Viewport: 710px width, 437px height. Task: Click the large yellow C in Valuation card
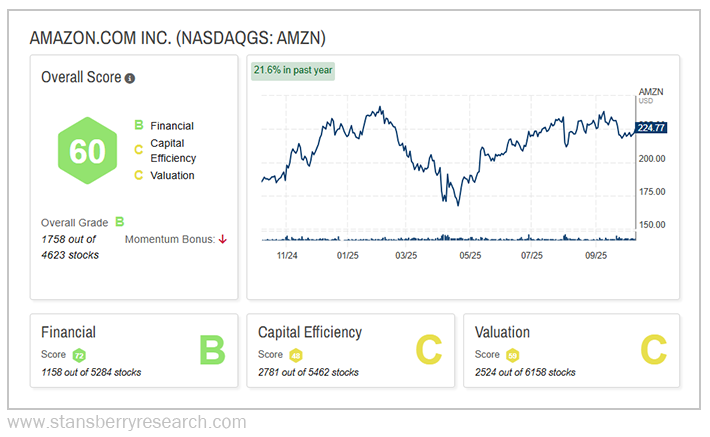coord(653,350)
